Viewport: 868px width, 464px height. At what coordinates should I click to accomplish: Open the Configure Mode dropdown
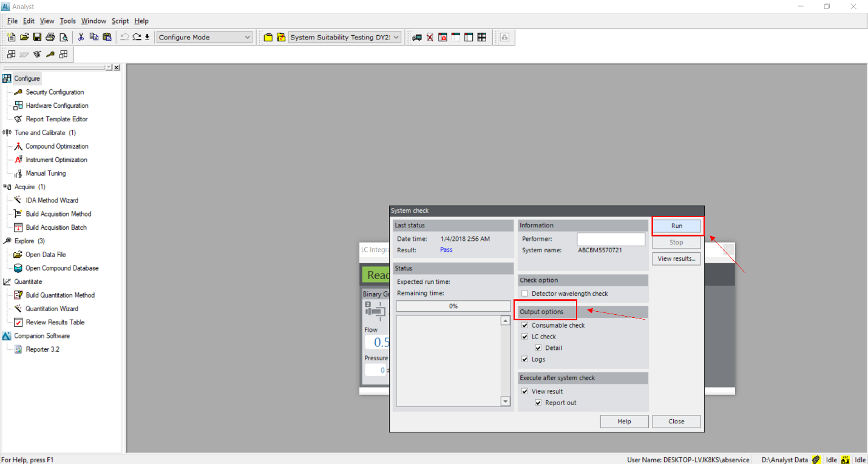click(248, 36)
